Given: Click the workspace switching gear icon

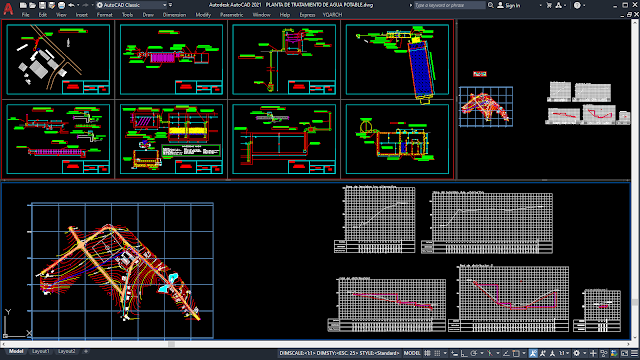Looking at the screenshot, I should pos(576,353).
